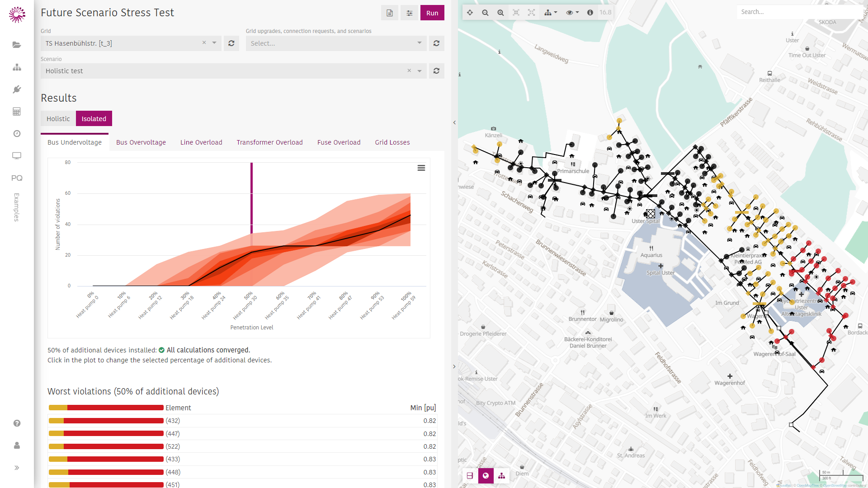Click the 50% penetration marker line in chart
The width and height of the screenshot is (868, 488).
(x=251, y=198)
